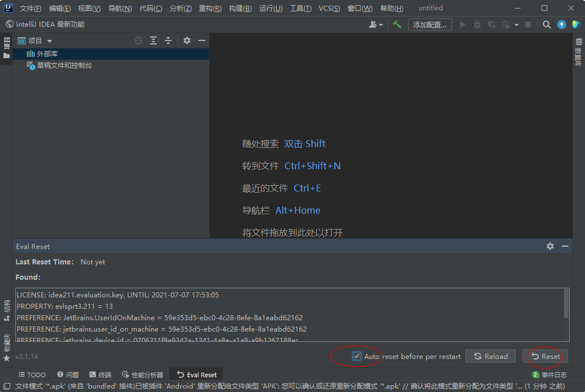Open the 运行(U) menu
Image resolution: width=585 pixels, height=392 pixels.
(271, 8)
